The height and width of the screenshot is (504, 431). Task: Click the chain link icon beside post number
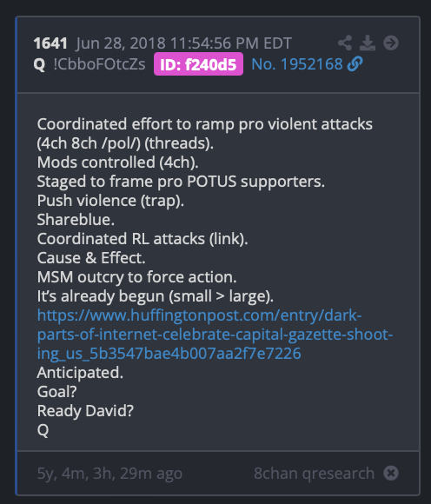coord(355,64)
